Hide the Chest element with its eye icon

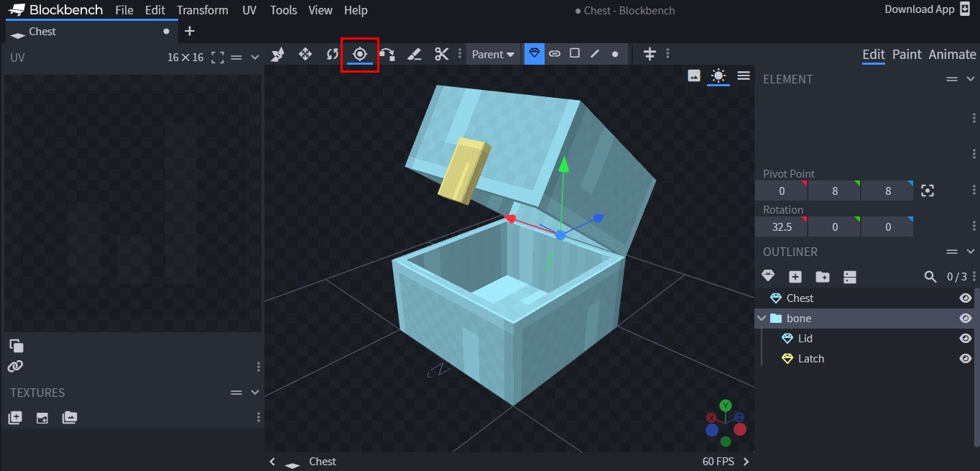click(x=966, y=298)
